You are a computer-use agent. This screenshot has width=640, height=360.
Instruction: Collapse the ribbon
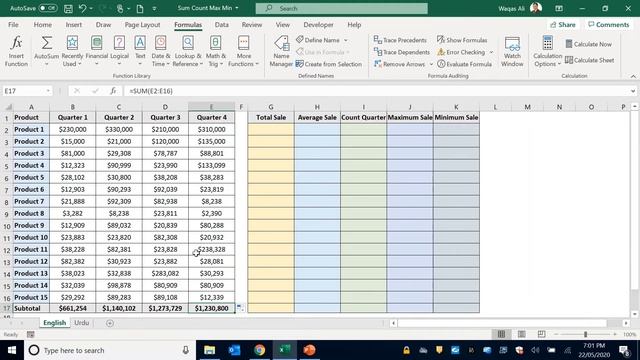point(633,76)
